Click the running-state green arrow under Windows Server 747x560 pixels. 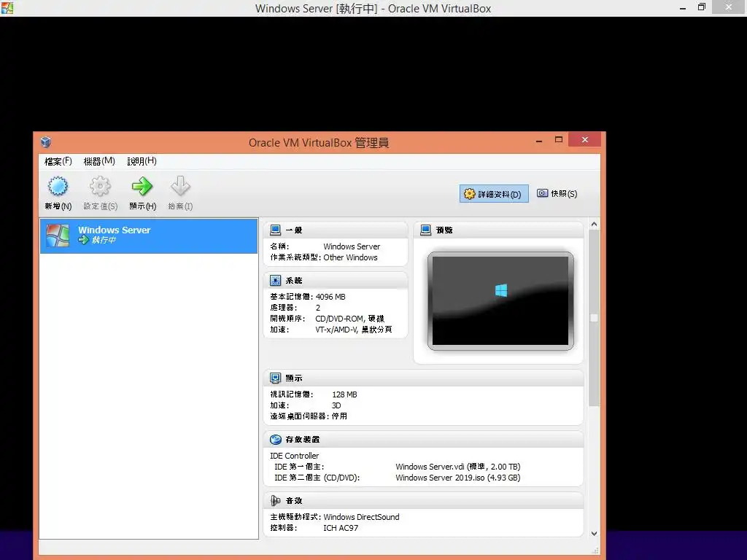(x=83, y=240)
